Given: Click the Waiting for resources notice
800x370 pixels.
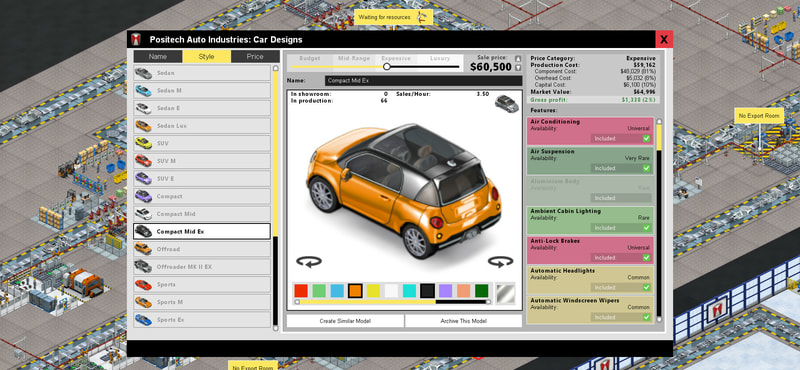Looking at the screenshot, I should tap(393, 17).
